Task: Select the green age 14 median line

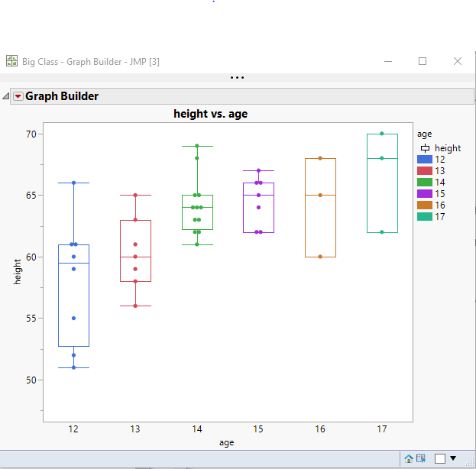Action: (197, 207)
